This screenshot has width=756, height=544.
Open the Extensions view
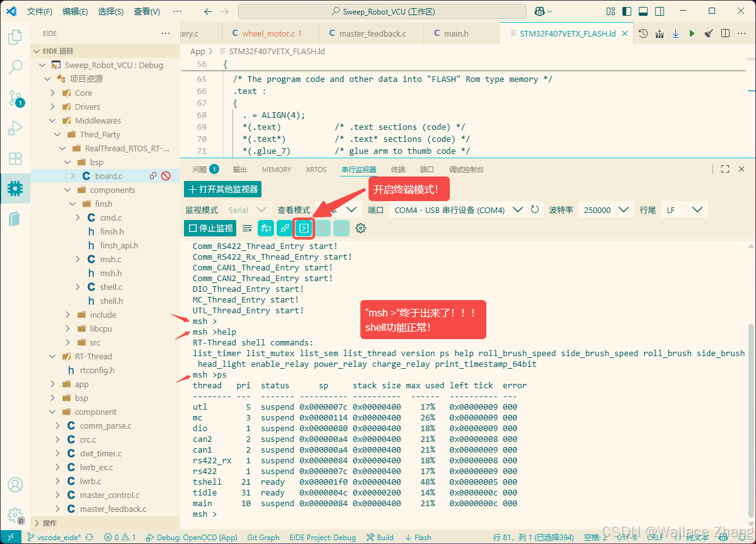coord(15,158)
